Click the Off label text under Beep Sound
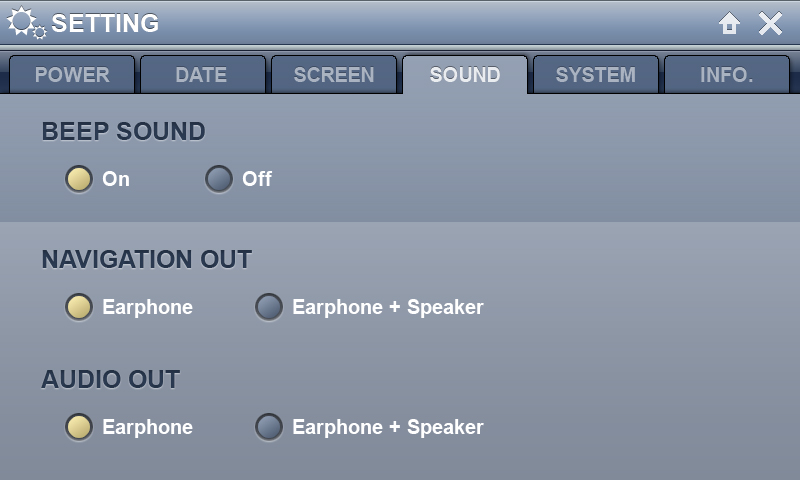The width and height of the screenshot is (800, 480). tap(257, 179)
